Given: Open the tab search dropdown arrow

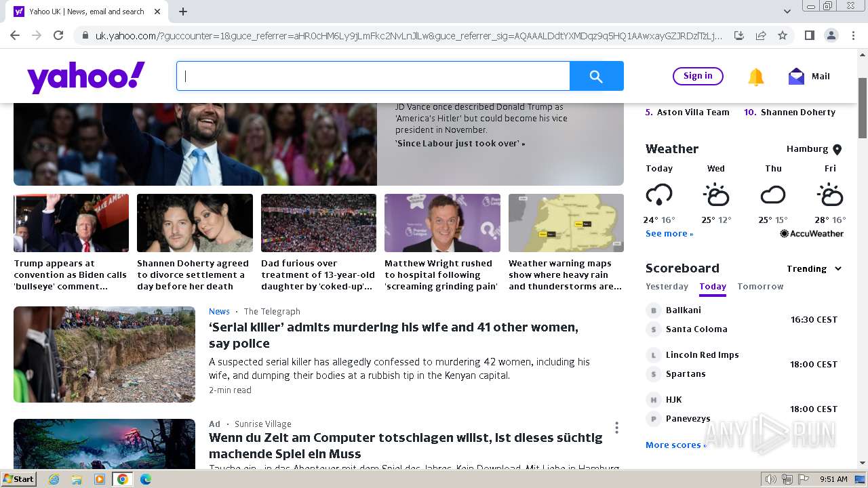Looking at the screenshot, I should (x=787, y=12).
